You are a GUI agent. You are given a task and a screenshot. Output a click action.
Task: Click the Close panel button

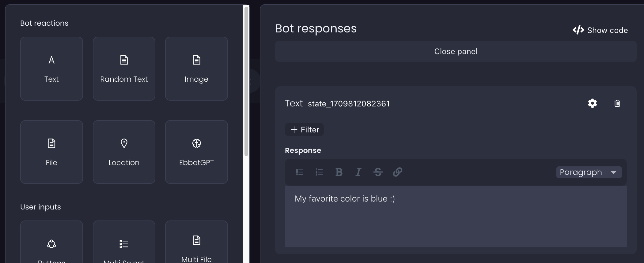(456, 51)
